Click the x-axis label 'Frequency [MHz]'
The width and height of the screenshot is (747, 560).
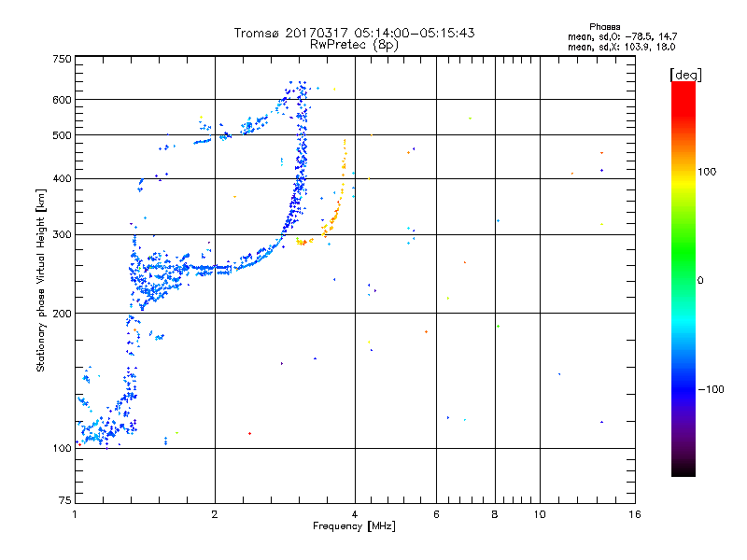354,526
